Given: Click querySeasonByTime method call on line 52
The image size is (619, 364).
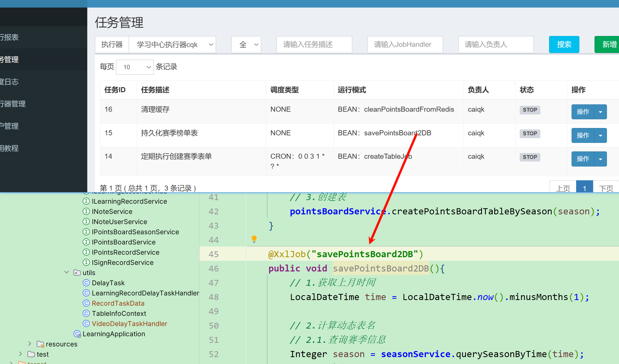Looking at the screenshot, I should [x=501, y=354].
